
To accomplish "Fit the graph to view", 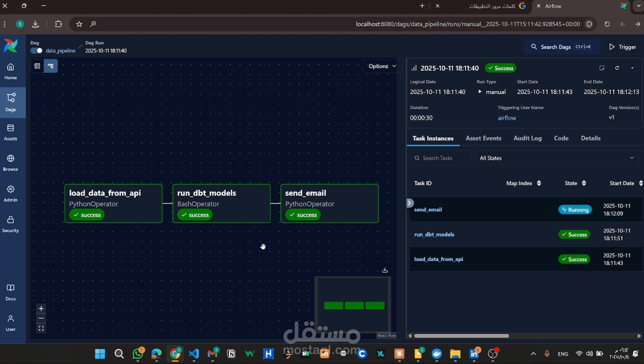I will pos(41,328).
